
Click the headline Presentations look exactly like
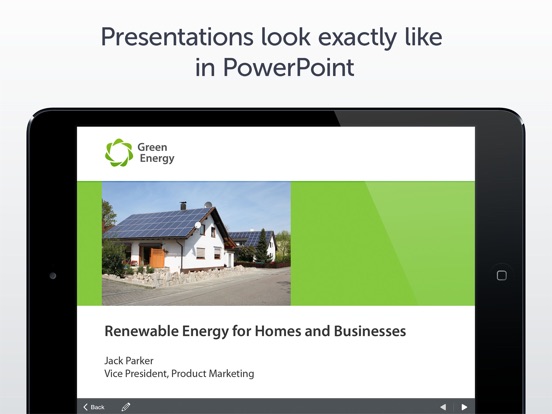point(272,37)
